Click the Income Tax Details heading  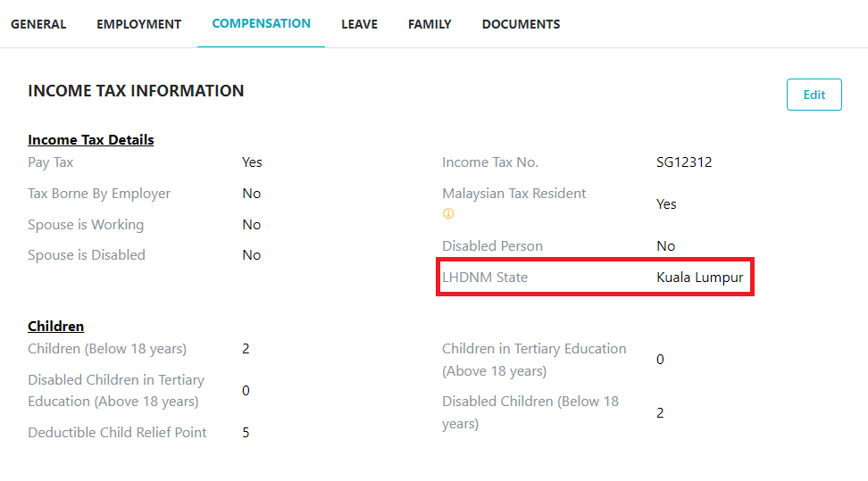91,140
